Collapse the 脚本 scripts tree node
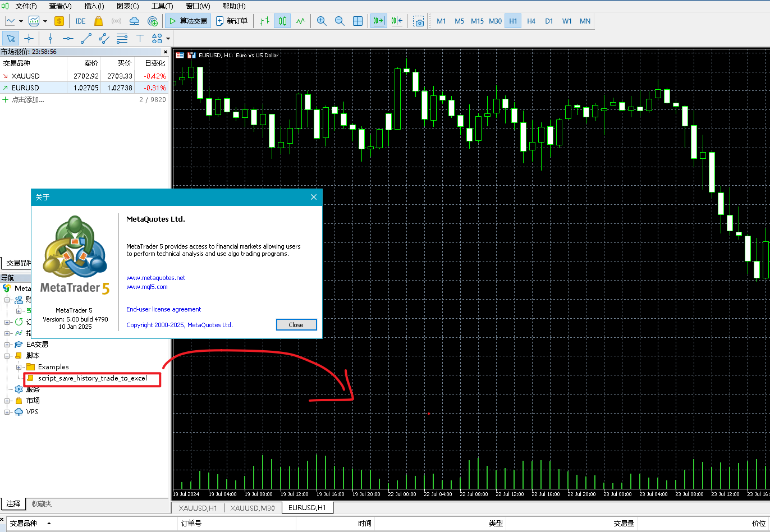The image size is (770, 532). pyautogui.click(x=8, y=356)
